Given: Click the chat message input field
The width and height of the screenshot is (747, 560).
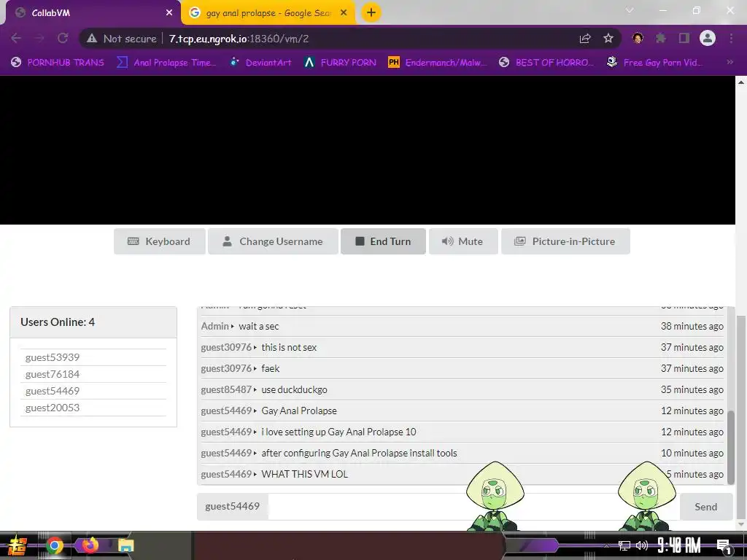Looking at the screenshot, I should (473, 506).
